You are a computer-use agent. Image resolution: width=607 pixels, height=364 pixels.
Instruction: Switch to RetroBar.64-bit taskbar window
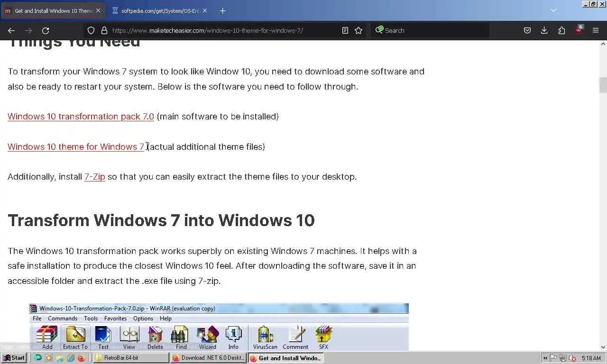131,358
